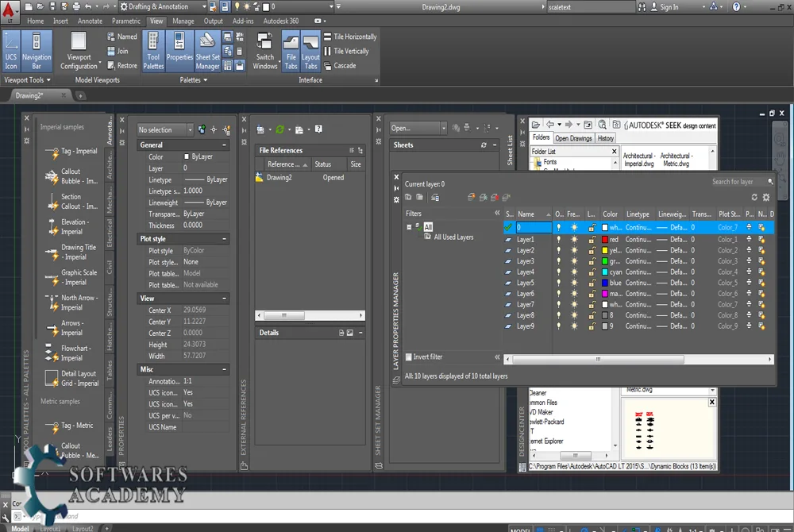Click the Named viewports button
Image resolution: width=794 pixels, height=532 pixels.
click(122, 37)
